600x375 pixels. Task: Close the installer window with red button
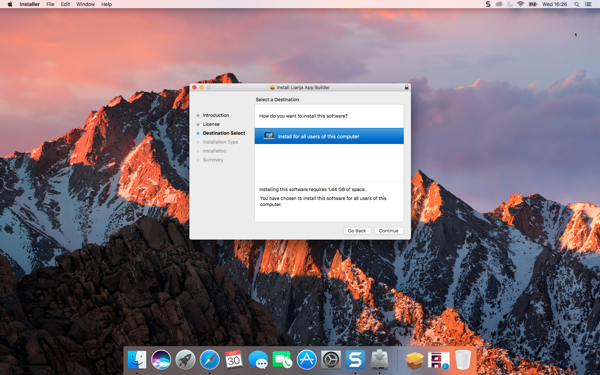[x=194, y=87]
